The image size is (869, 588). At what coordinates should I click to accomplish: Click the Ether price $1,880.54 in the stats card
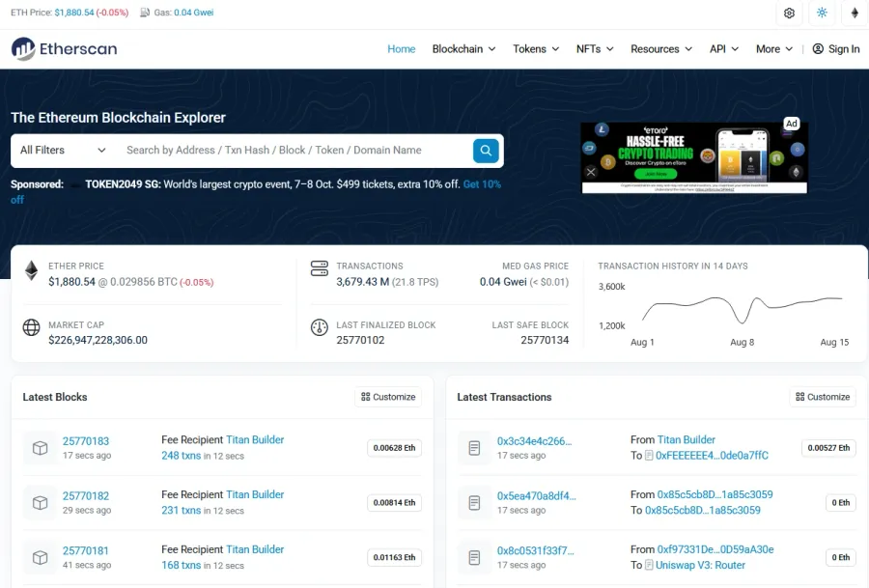pos(72,282)
